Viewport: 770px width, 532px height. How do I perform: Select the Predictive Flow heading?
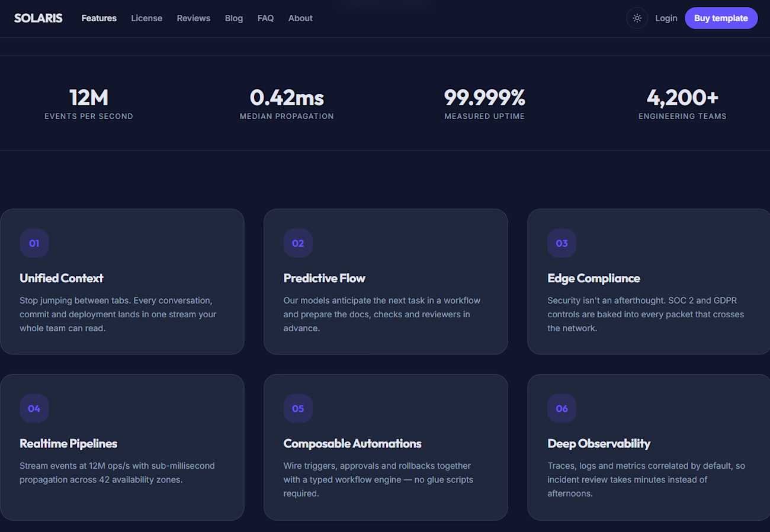[x=325, y=278]
